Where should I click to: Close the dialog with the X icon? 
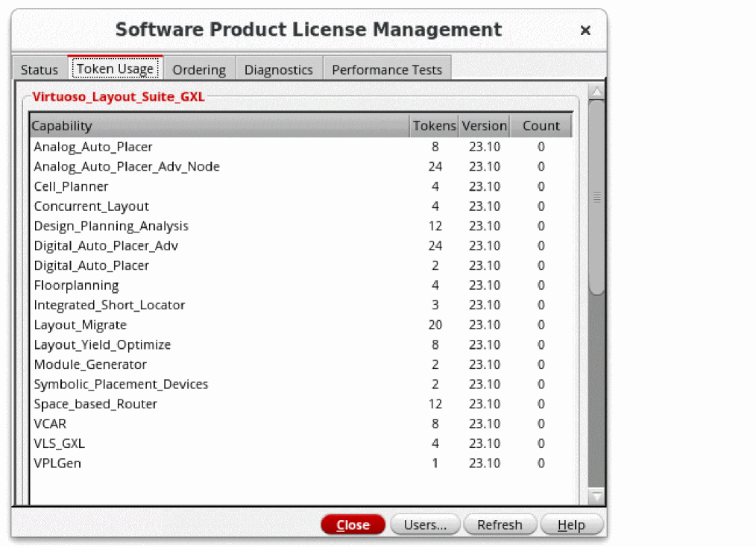coord(585,31)
